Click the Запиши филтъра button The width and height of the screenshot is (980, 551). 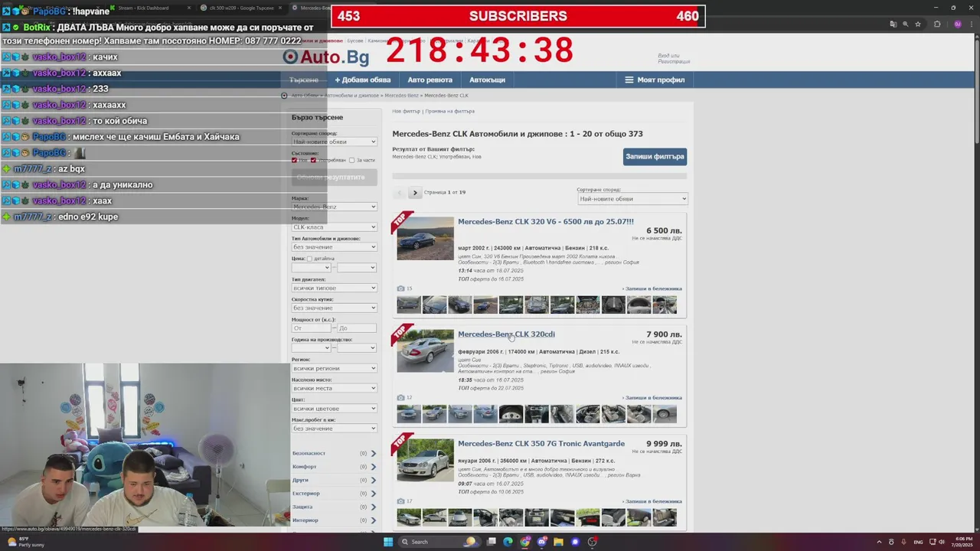[x=655, y=157]
